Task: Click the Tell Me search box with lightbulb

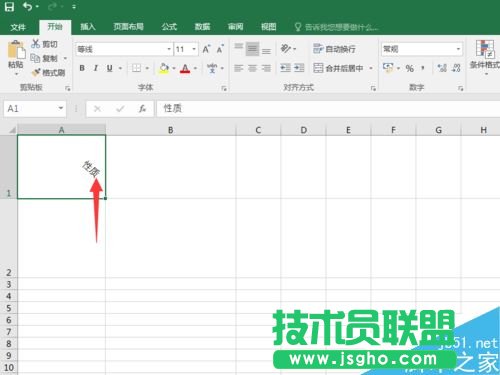Action: 337,27
